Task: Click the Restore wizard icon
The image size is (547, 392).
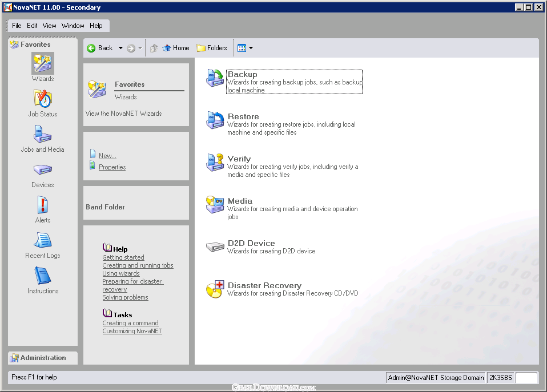Action: tap(215, 120)
